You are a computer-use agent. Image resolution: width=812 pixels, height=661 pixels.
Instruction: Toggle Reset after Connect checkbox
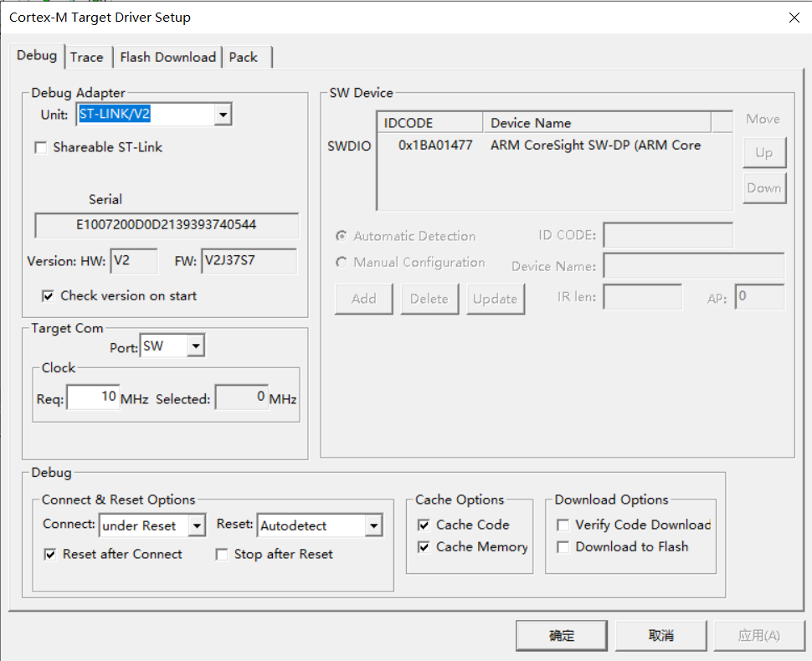point(50,555)
